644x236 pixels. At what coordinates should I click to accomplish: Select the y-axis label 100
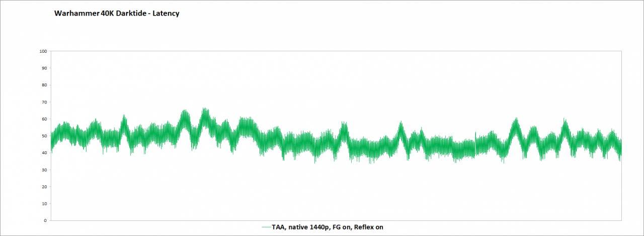[x=43, y=51]
